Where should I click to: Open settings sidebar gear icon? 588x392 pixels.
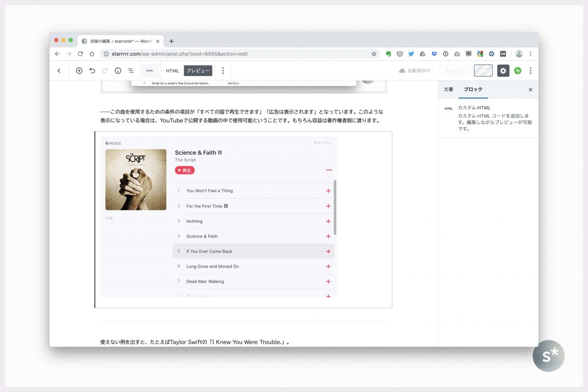pos(503,71)
